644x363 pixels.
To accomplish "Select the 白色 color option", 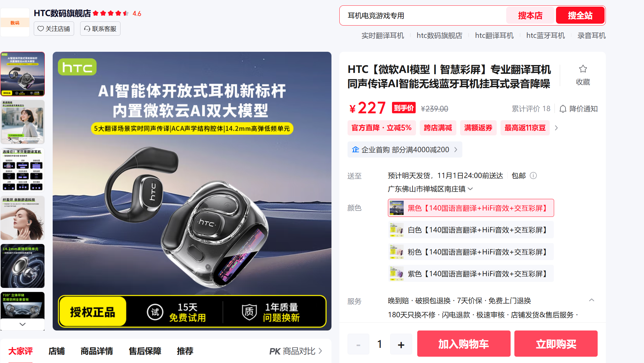I will click(x=471, y=230).
